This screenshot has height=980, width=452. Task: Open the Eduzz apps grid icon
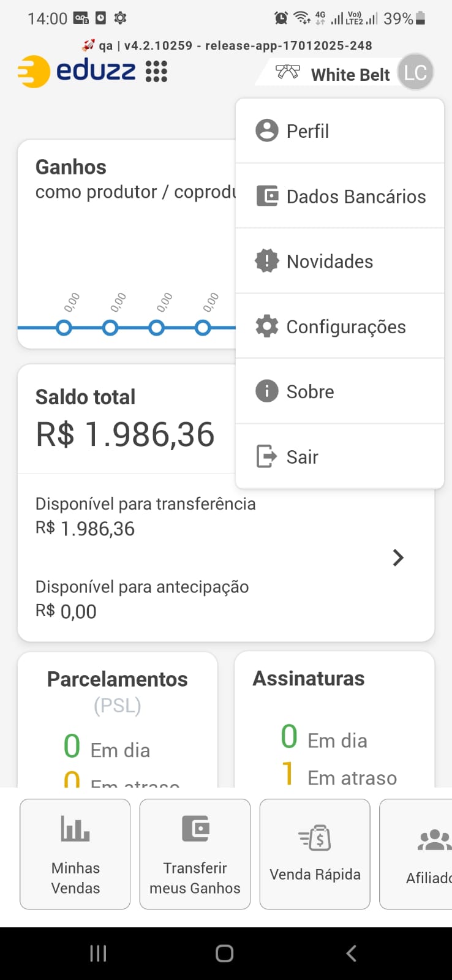156,72
